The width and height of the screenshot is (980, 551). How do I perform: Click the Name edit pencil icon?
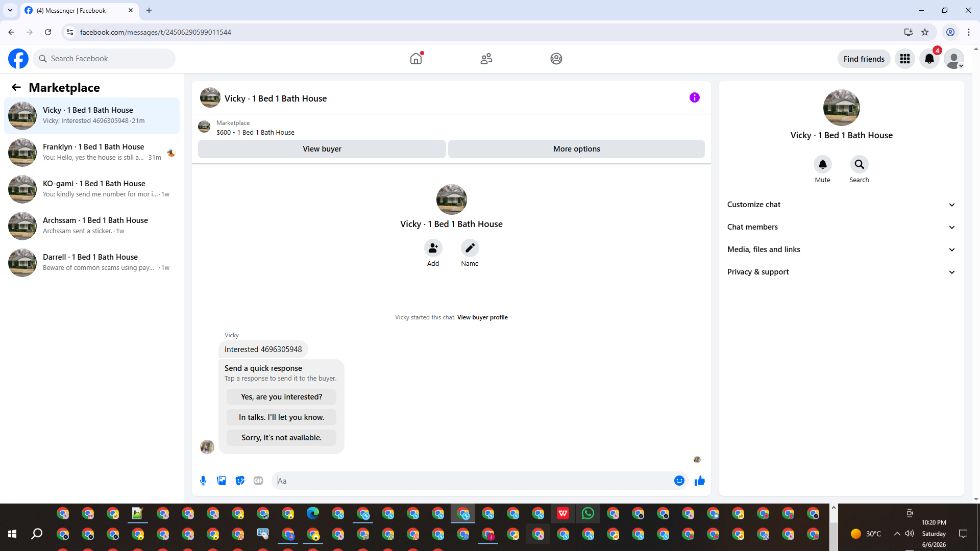(470, 248)
